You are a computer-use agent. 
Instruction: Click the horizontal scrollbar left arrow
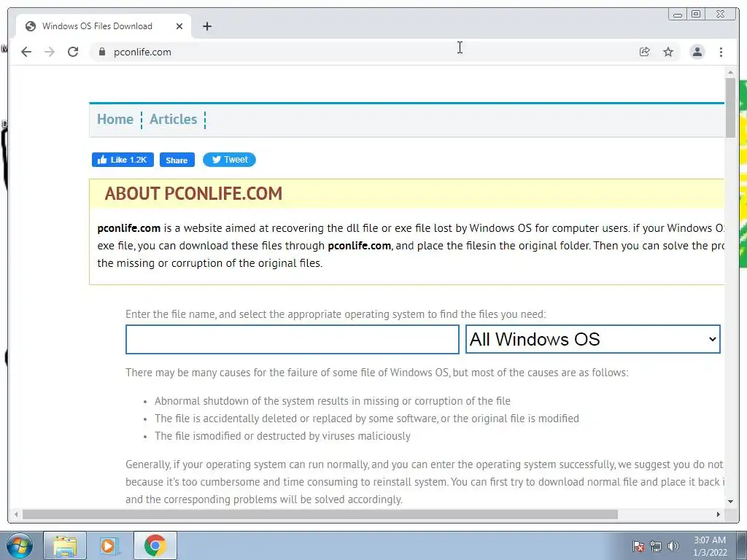[16, 514]
